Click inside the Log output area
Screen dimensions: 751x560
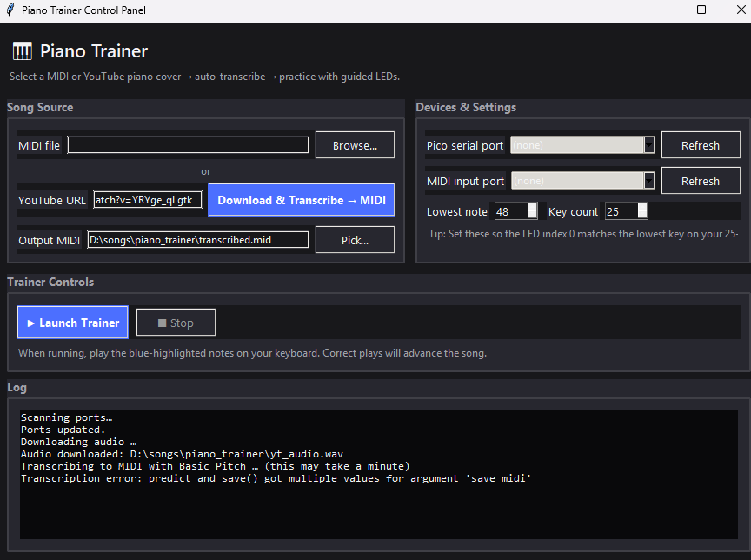click(x=374, y=474)
